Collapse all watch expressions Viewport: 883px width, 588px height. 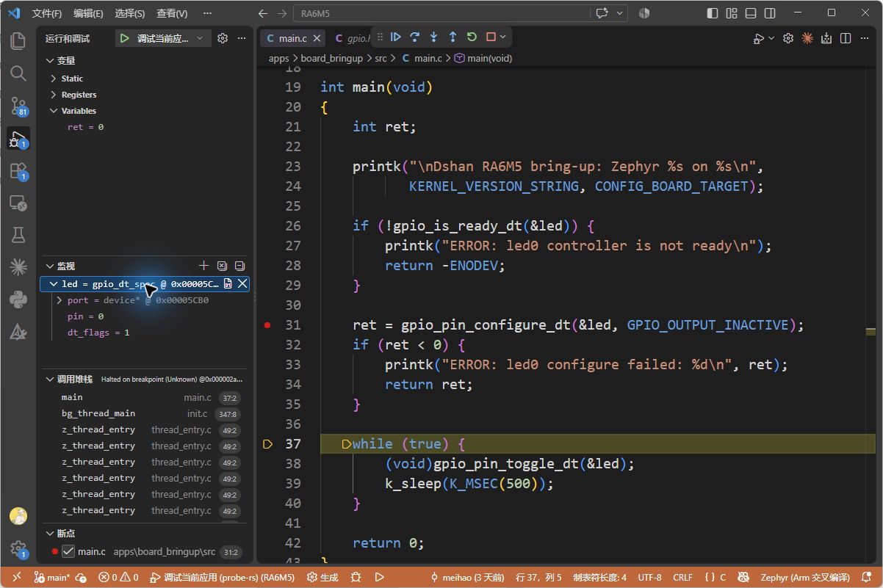tap(239, 266)
